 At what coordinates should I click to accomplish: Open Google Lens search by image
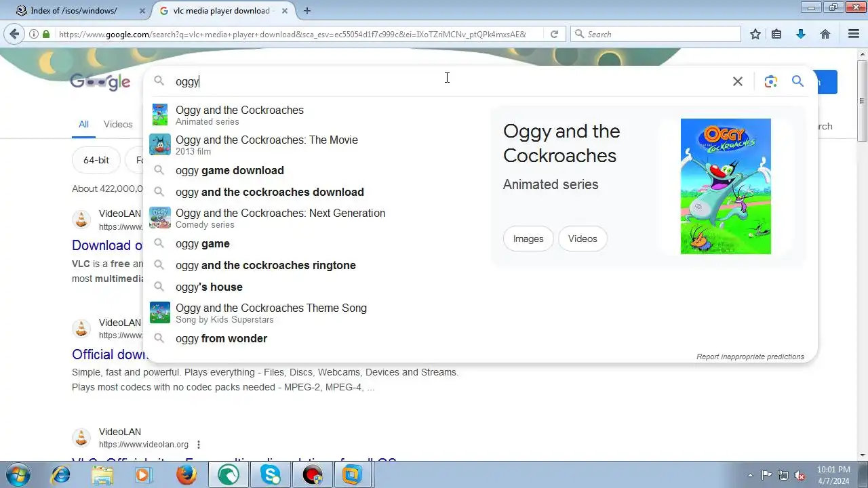point(770,81)
